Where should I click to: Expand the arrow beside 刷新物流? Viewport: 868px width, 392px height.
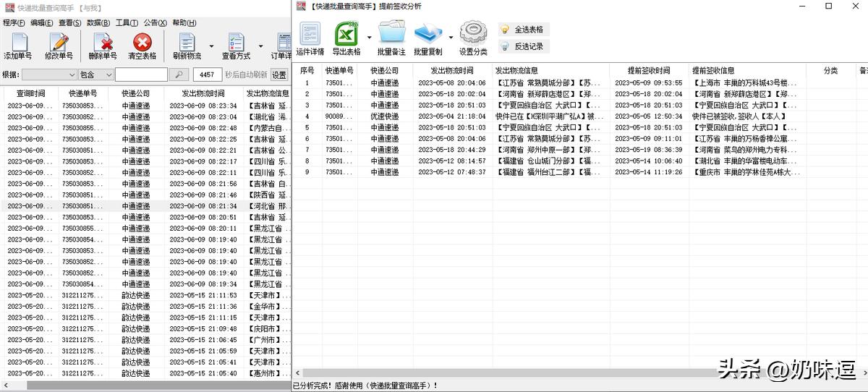click(x=211, y=45)
